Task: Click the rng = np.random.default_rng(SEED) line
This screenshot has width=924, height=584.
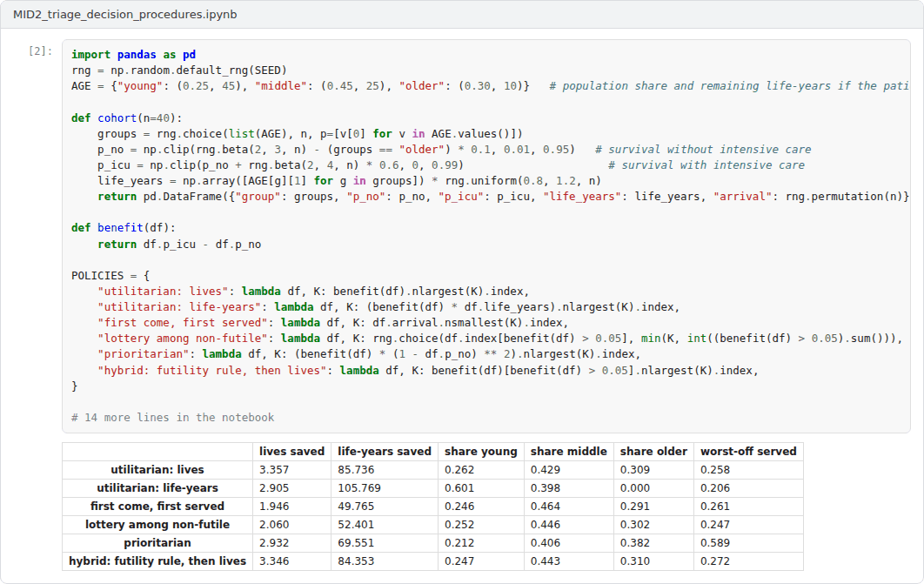Action: click(179, 70)
